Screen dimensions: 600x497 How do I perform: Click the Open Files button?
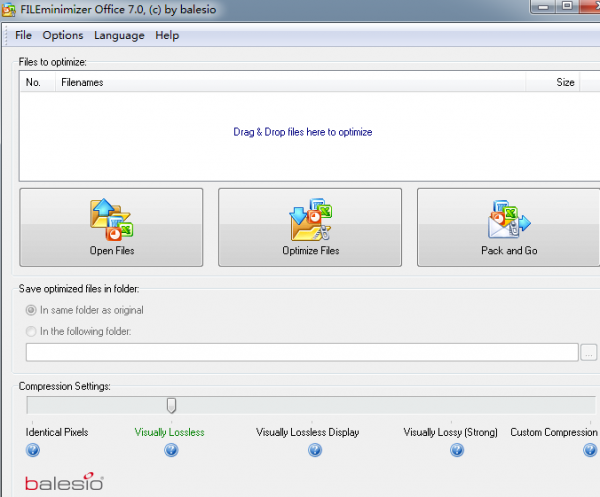coord(111,227)
